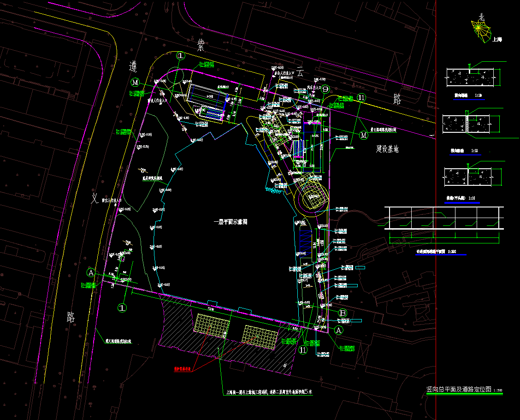Select the 义 road name character
The image size is (520, 420).
pyautogui.click(x=95, y=199)
